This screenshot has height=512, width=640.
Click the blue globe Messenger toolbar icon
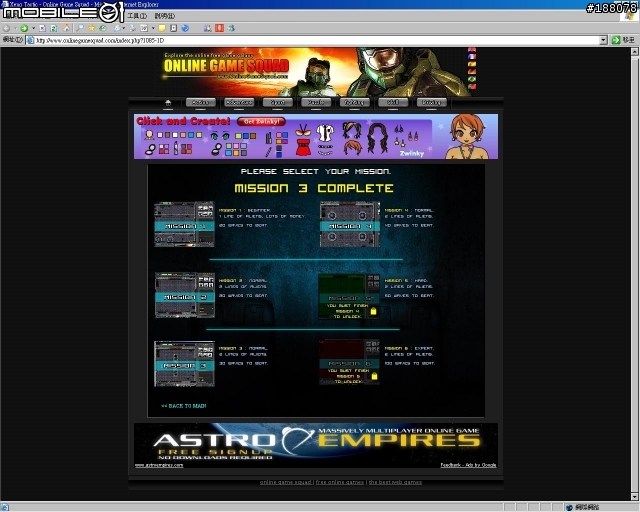pyautogui.click(x=185, y=28)
